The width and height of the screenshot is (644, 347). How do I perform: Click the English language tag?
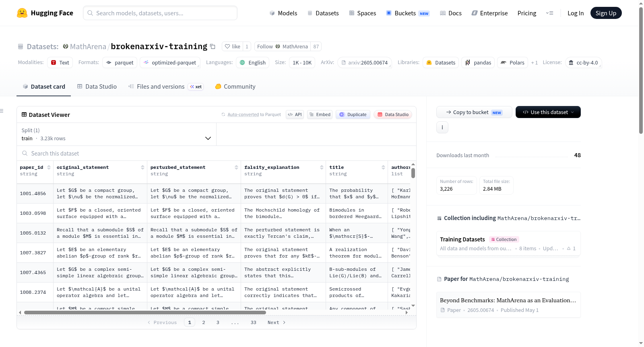252,62
